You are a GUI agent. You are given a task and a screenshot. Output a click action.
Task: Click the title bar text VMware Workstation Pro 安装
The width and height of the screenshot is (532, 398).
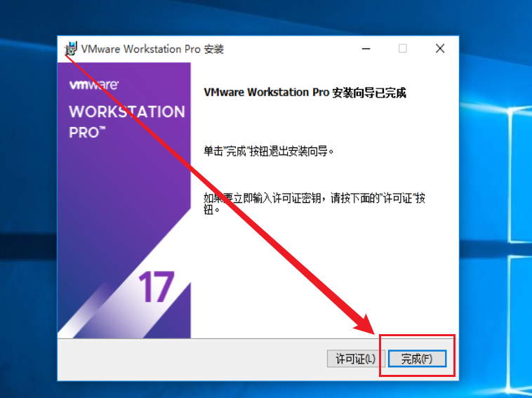point(152,49)
